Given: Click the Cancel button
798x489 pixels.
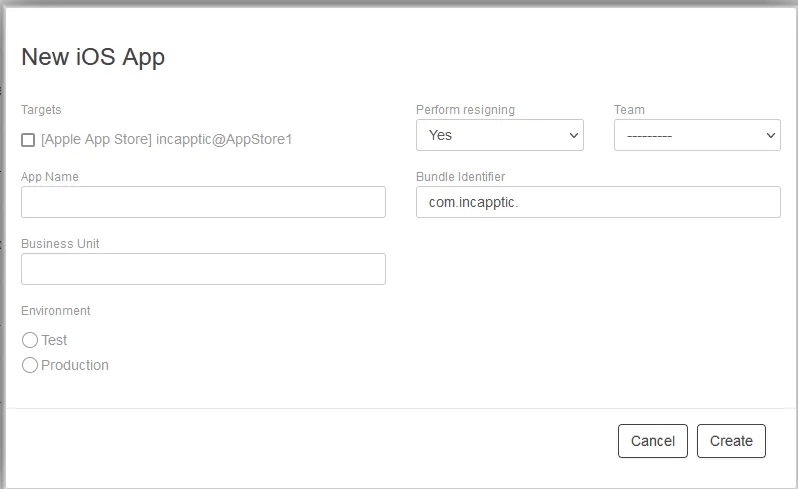Looking at the screenshot, I should 652,441.
